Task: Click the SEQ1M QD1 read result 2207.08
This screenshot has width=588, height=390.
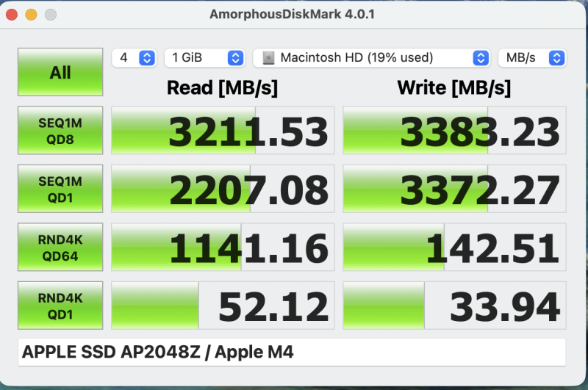Action: [223, 189]
